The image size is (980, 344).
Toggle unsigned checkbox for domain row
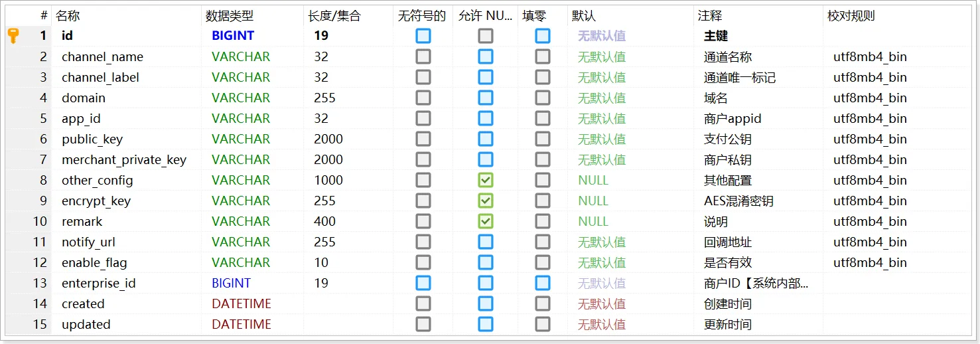click(423, 98)
